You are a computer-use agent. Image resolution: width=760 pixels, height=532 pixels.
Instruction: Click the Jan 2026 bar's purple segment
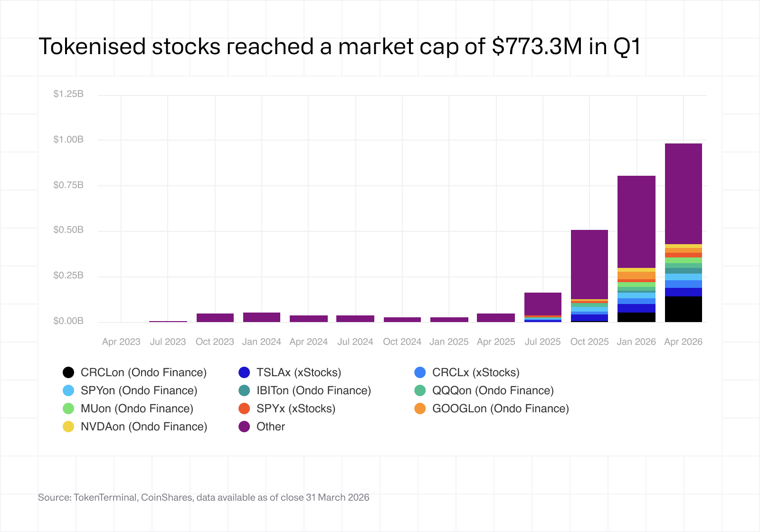click(636, 222)
